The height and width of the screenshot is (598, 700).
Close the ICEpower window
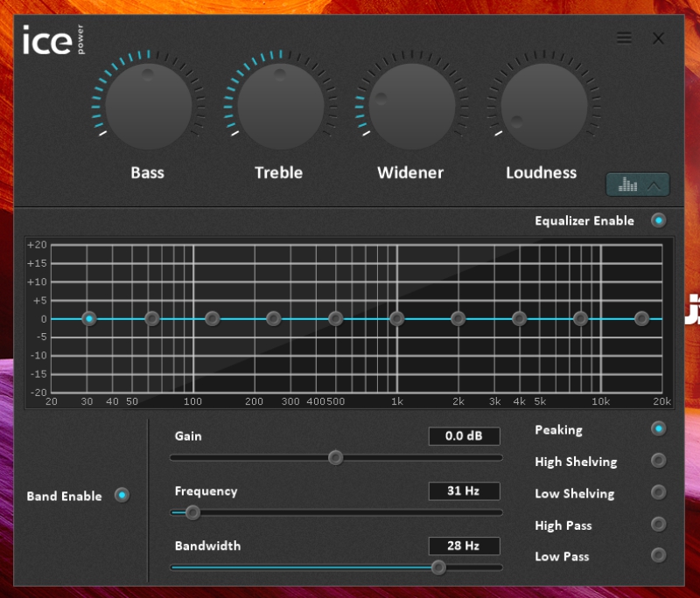pos(658,38)
